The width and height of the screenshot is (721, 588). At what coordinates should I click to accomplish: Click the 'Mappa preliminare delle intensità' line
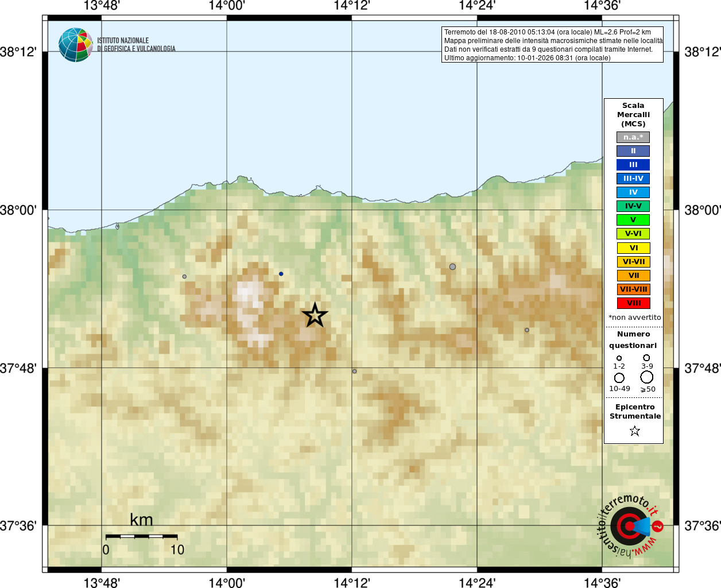[x=553, y=41]
